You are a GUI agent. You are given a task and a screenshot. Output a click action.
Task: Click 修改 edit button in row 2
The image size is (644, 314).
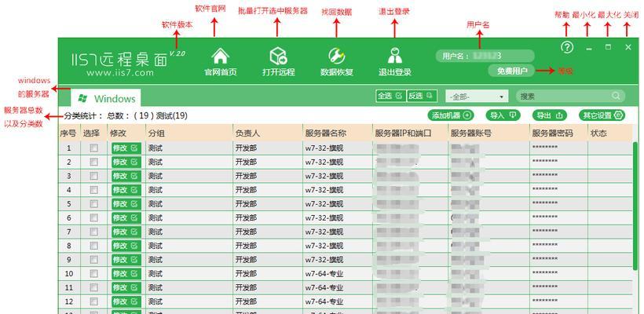tap(126, 162)
